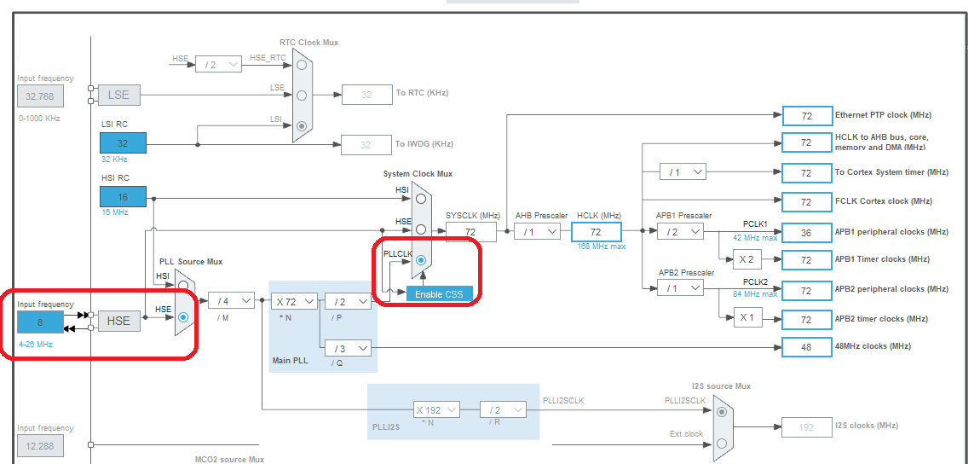Screen dimensions: 980x464
Task: Select HSE in System Clock Mux
Action: pyautogui.click(x=421, y=229)
